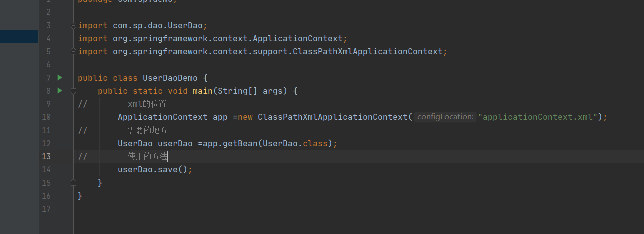Viewport: 644px width, 234px height.
Task: Click the ApplicationContext type on line 10
Action: 162,117
